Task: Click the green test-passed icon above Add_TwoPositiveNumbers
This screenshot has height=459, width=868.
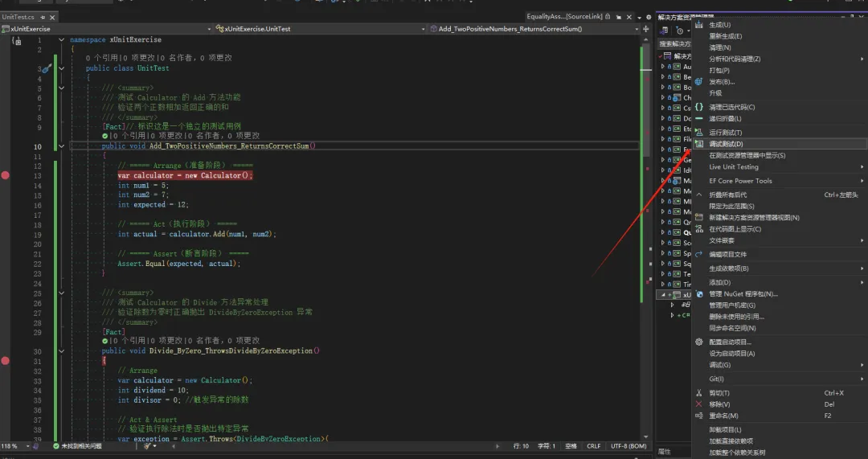Action: [x=104, y=136]
